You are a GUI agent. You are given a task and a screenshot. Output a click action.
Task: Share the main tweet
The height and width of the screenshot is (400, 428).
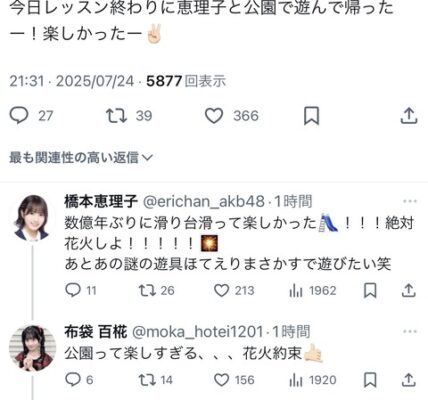click(x=409, y=116)
